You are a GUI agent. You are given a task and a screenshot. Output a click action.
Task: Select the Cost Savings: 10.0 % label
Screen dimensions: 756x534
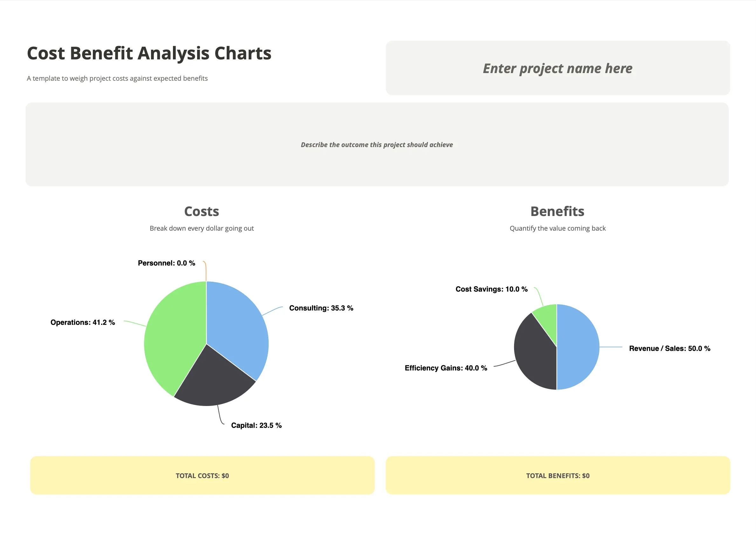(x=491, y=289)
